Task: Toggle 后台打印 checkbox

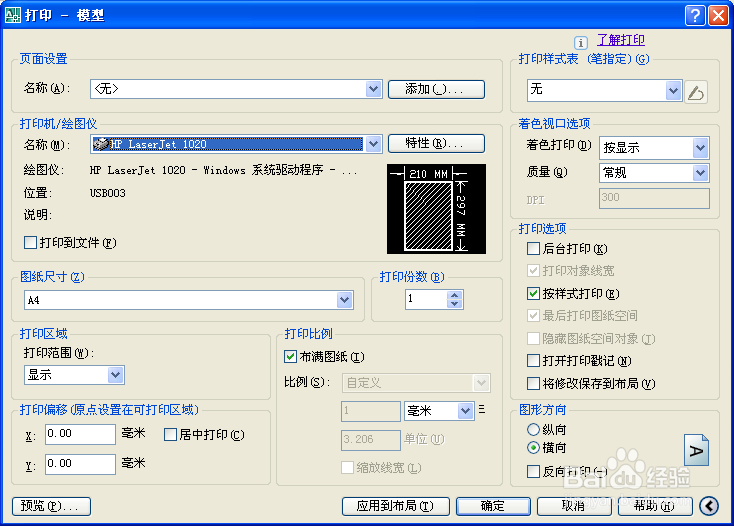Action: pyautogui.click(x=533, y=248)
